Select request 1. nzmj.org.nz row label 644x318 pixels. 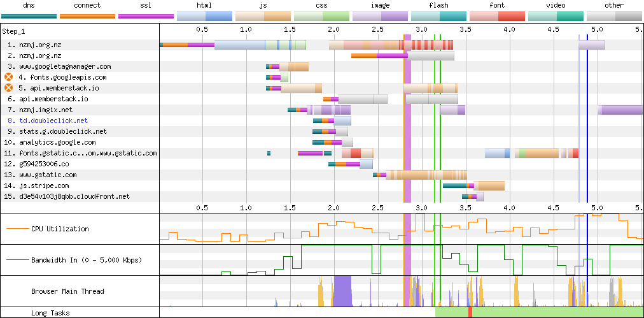coord(35,45)
